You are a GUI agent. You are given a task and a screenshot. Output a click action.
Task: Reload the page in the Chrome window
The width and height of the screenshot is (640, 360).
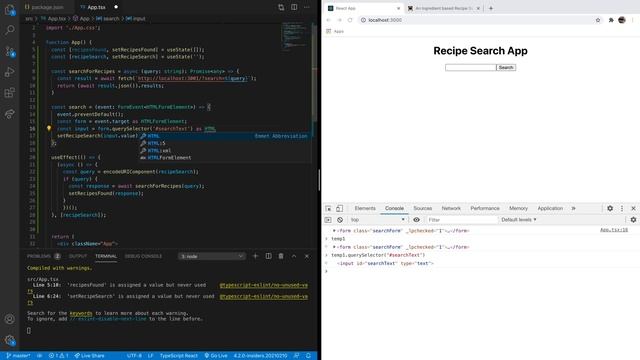point(350,20)
